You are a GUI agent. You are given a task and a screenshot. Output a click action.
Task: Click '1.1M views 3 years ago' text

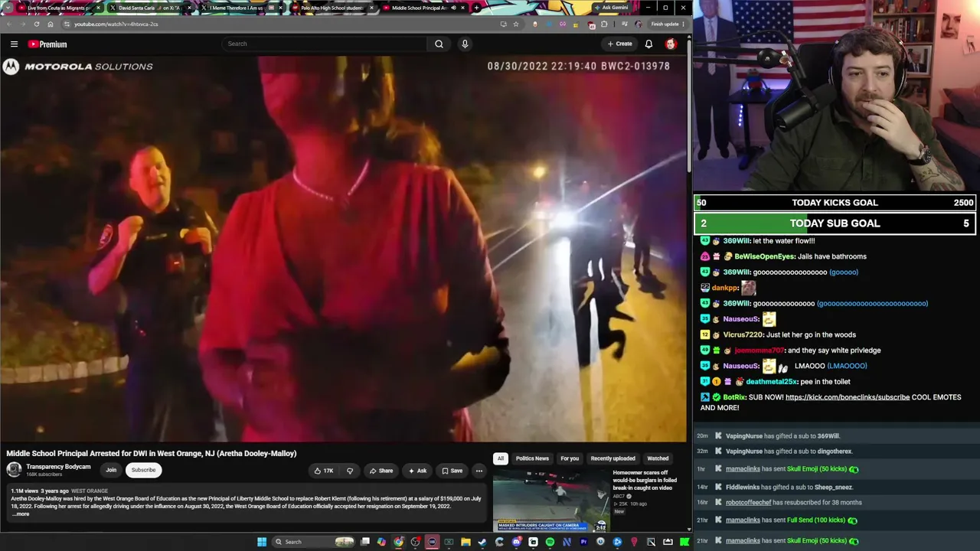point(39,491)
